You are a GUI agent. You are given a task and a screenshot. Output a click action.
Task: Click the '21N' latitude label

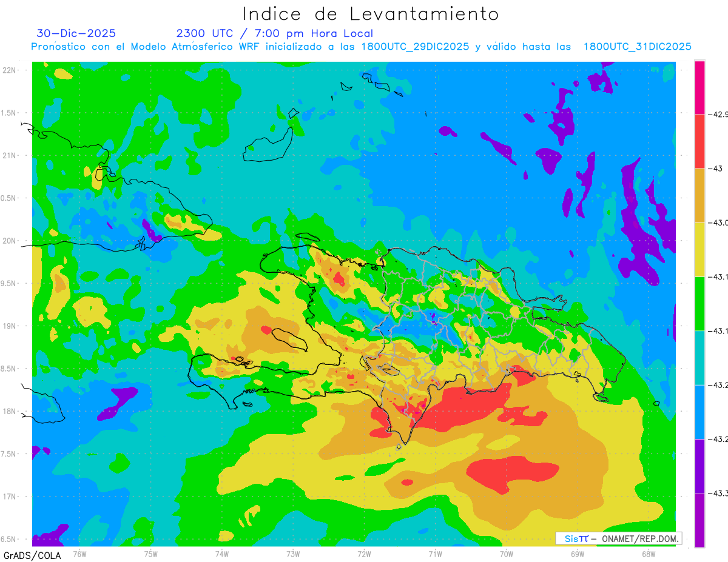click(9, 156)
